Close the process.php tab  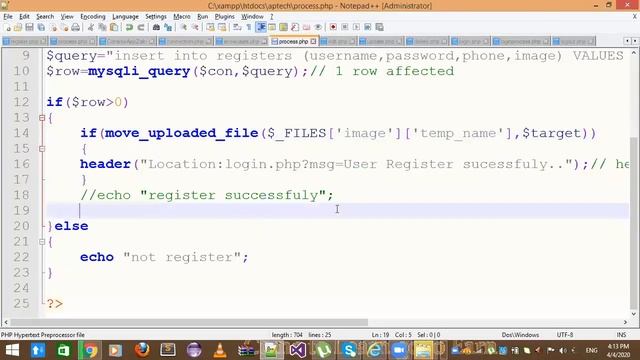[313, 41]
